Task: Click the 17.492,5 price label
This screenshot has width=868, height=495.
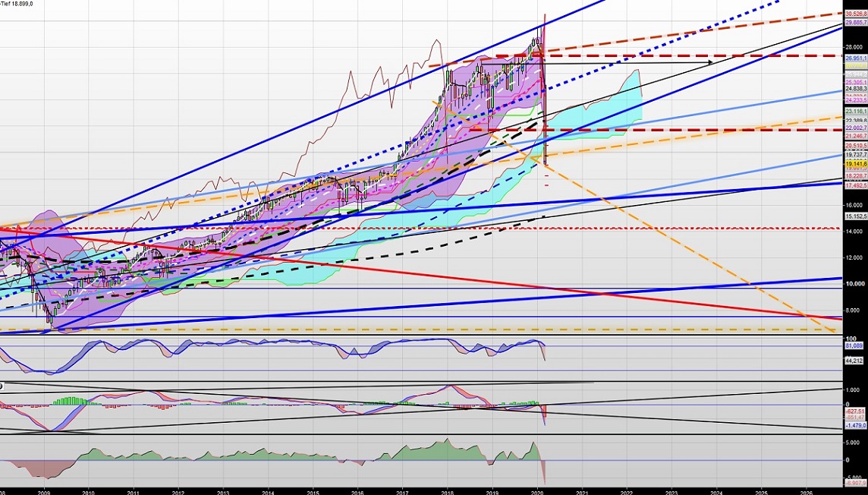Action: pos(855,185)
